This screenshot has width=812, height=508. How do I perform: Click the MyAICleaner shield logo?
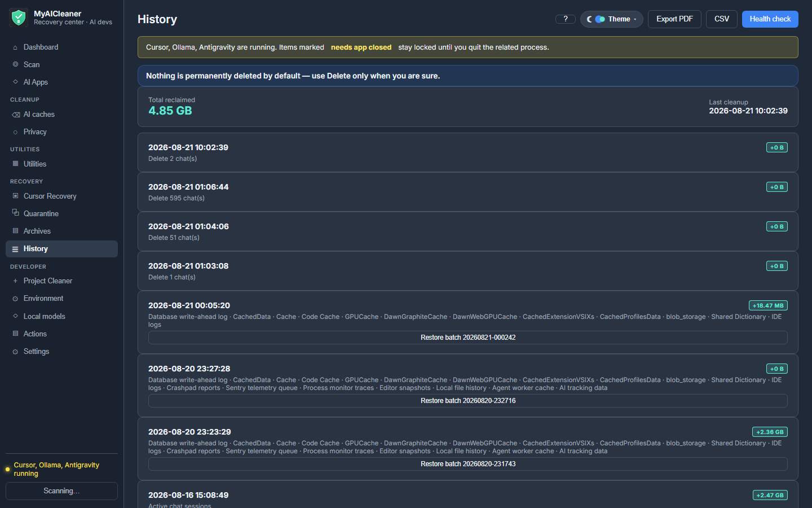[19, 17]
